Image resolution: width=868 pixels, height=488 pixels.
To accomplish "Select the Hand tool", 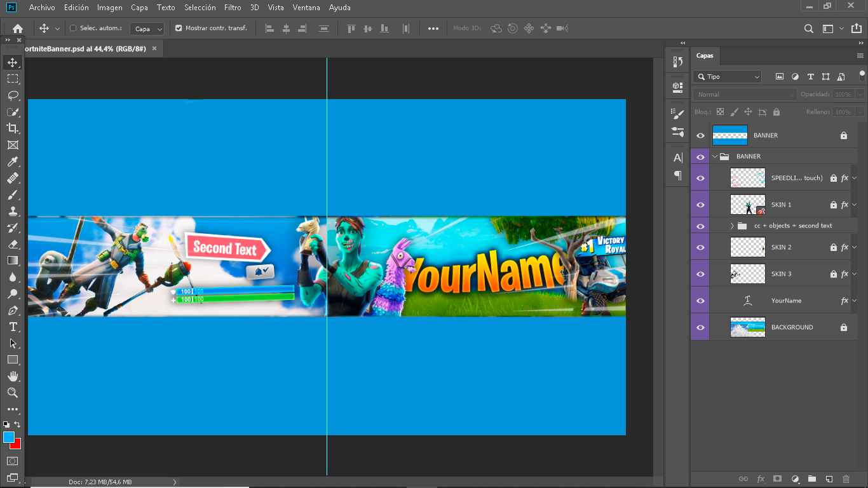I will pyautogui.click(x=13, y=377).
